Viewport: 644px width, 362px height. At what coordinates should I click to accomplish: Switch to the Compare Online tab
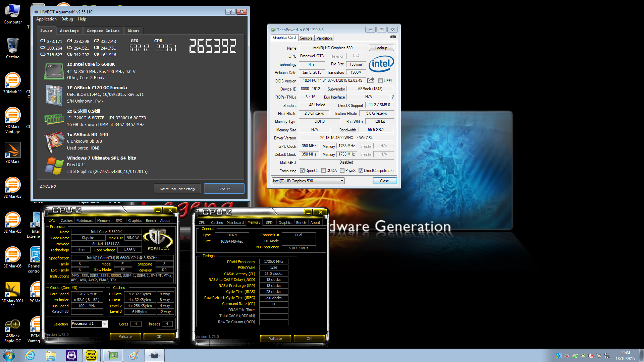point(103,31)
